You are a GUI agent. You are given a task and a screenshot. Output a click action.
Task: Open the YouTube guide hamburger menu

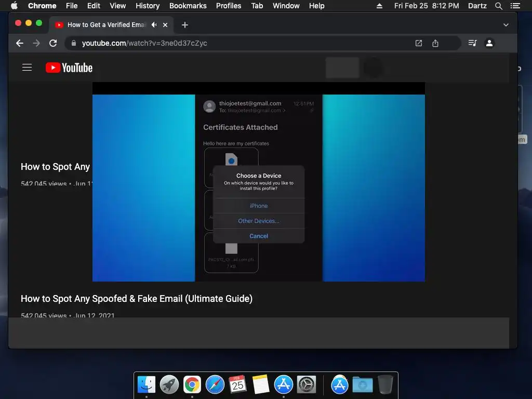(x=27, y=68)
